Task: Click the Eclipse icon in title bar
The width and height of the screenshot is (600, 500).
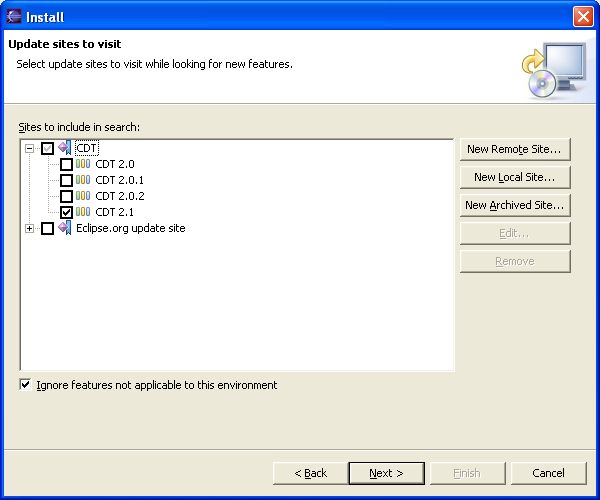Action: (x=13, y=16)
